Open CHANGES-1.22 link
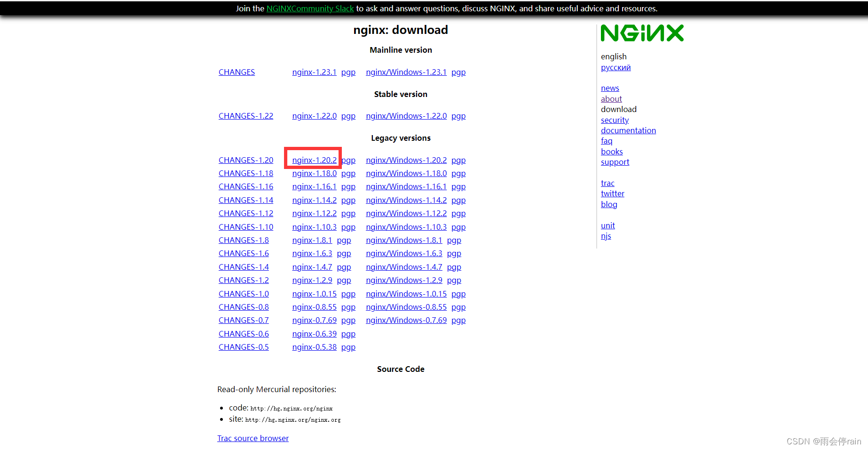Image resolution: width=868 pixels, height=450 pixels. click(246, 116)
